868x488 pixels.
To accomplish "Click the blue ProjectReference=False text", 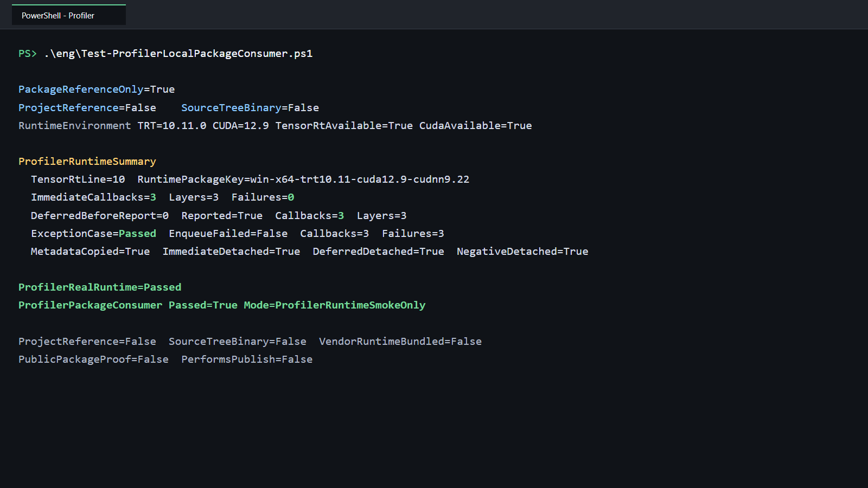I will pyautogui.click(x=87, y=108).
